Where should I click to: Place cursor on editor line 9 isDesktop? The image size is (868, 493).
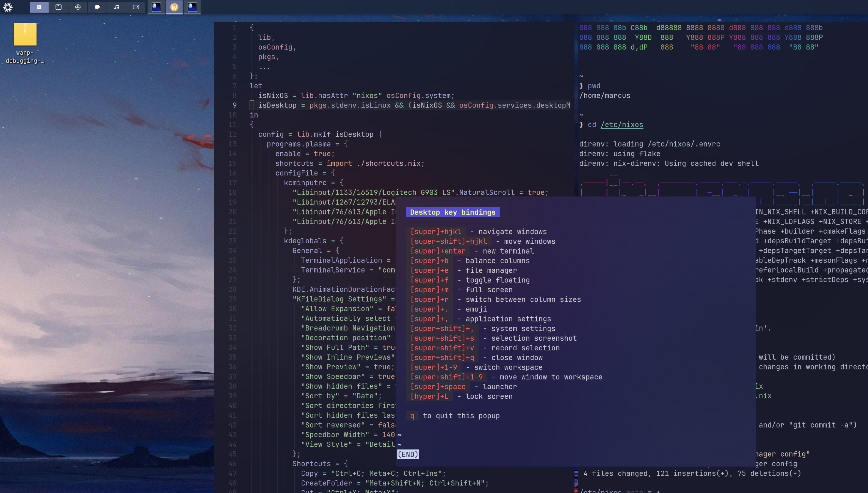(277, 105)
